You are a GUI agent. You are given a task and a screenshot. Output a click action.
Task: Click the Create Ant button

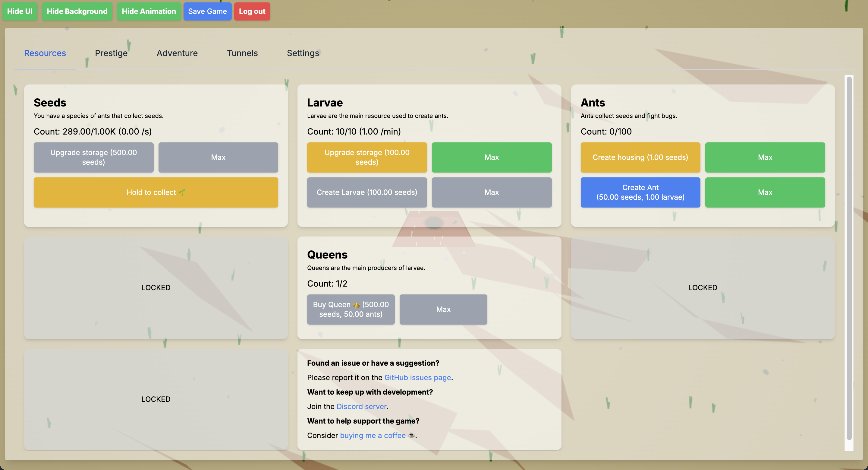pyautogui.click(x=640, y=192)
